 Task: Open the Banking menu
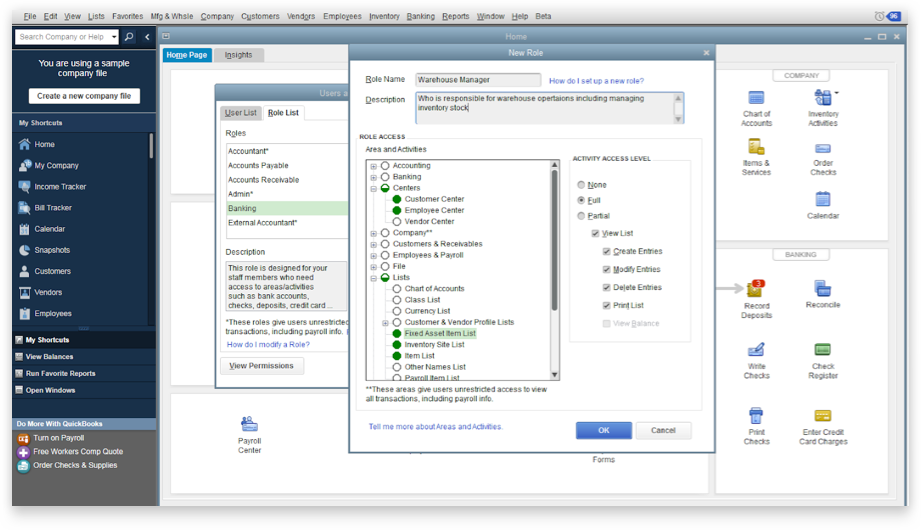click(420, 16)
